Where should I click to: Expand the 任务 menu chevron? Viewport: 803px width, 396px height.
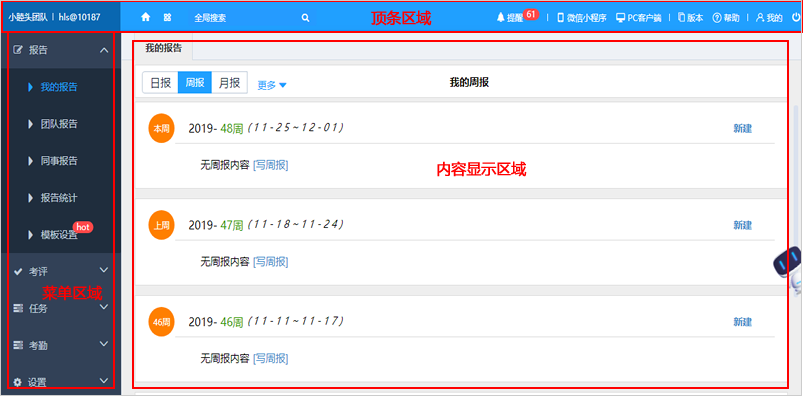coord(104,307)
